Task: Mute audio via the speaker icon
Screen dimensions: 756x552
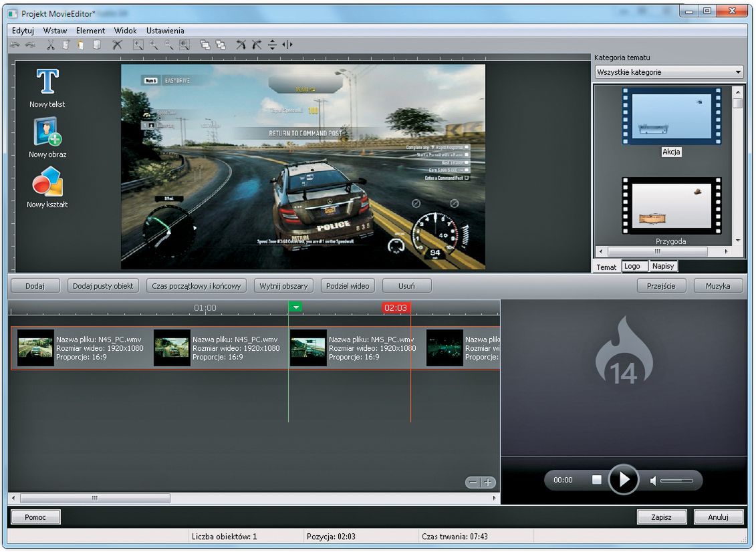Action: point(653,480)
